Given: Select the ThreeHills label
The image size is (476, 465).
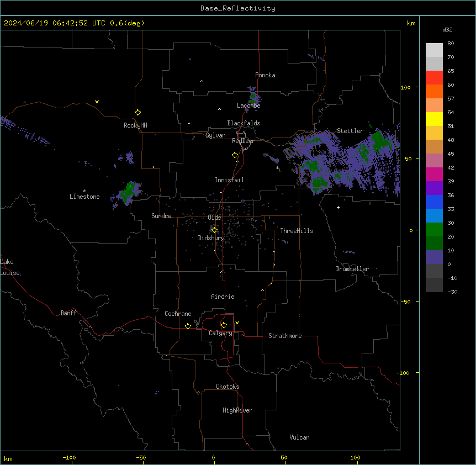Looking at the screenshot, I should click(x=297, y=231).
